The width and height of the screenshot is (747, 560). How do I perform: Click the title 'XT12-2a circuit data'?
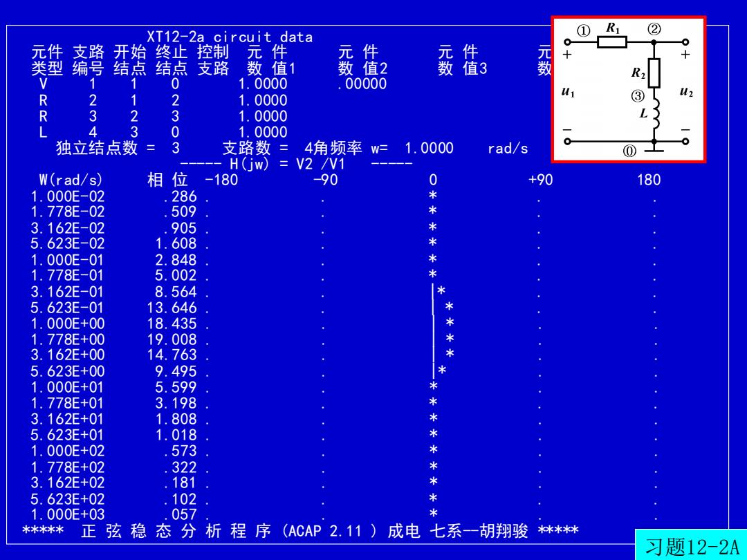(230, 37)
